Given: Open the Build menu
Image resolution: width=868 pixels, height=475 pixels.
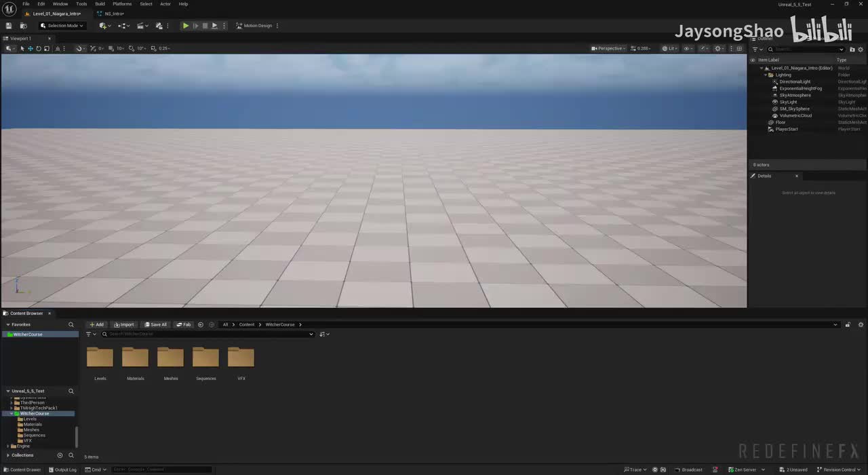Looking at the screenshot, I should pyautogui.click(x=100, y=4).
